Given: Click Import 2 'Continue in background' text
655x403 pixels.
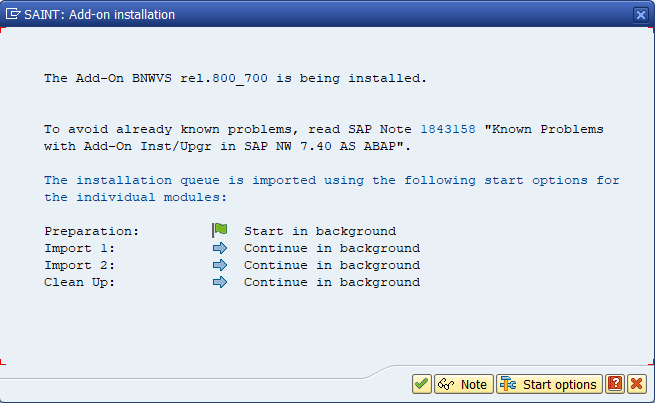Looking at the screenshot, I should 331,265.
